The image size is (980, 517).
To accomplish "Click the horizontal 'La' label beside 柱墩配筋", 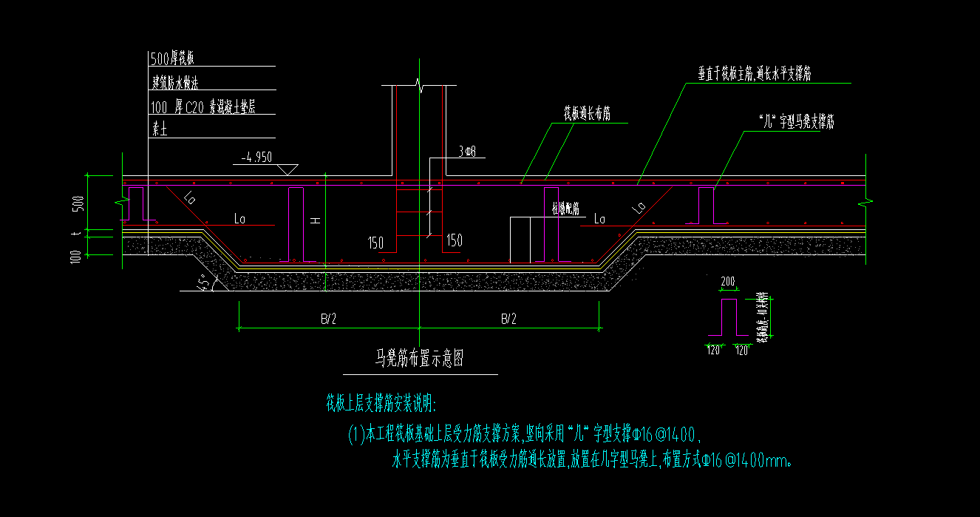I will pos(599,219).
